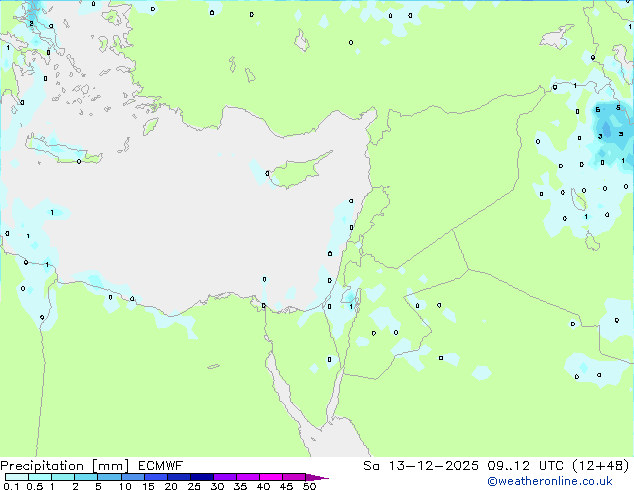Click the "40" legend scale label

263,486
